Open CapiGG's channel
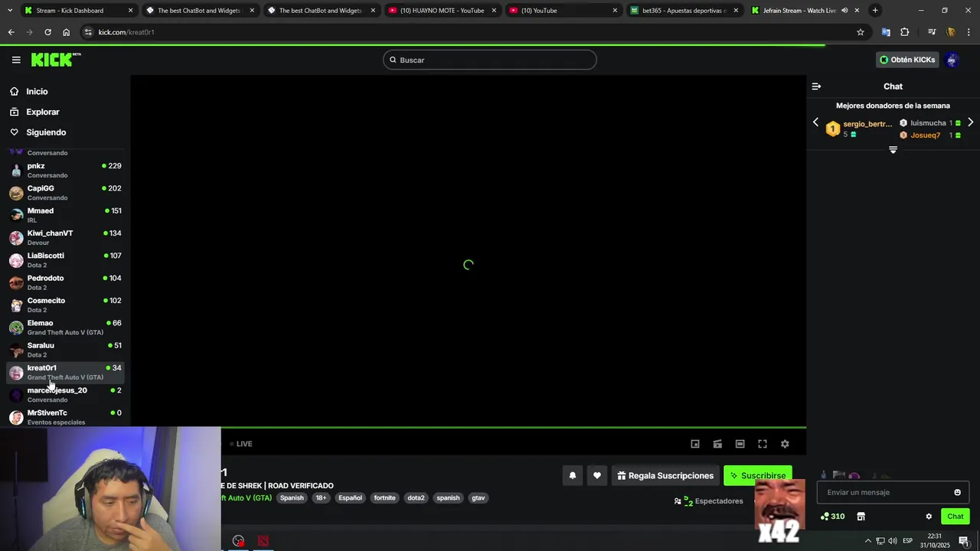The image size is (980, 551). [x=65, y=192]
